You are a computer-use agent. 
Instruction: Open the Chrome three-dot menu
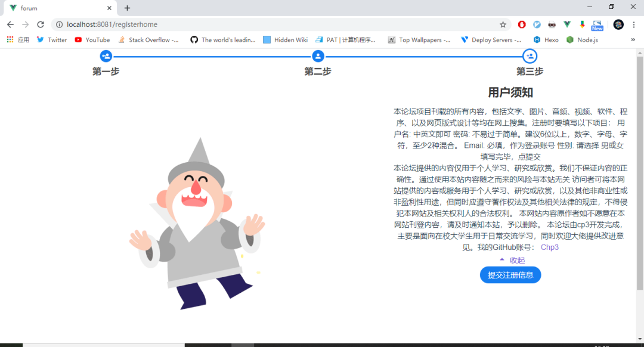tap(633, 24)
